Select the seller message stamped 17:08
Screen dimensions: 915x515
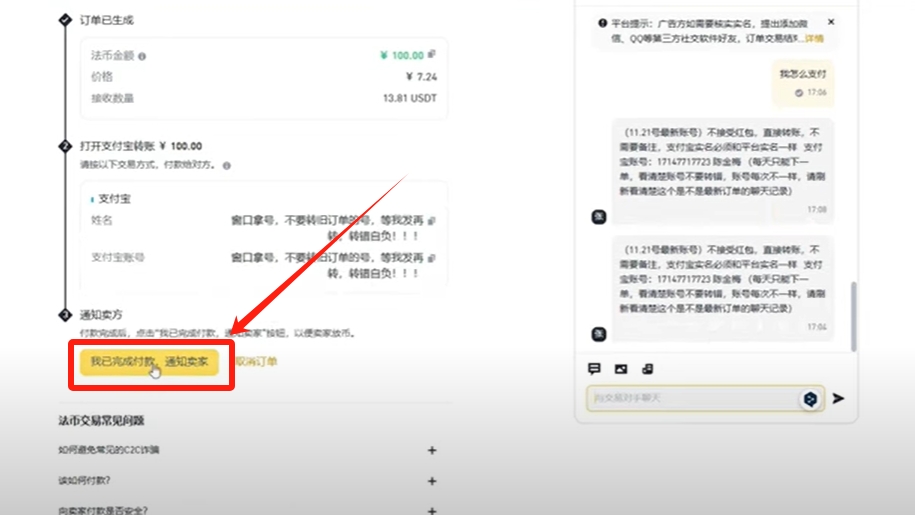coord(723,170)
